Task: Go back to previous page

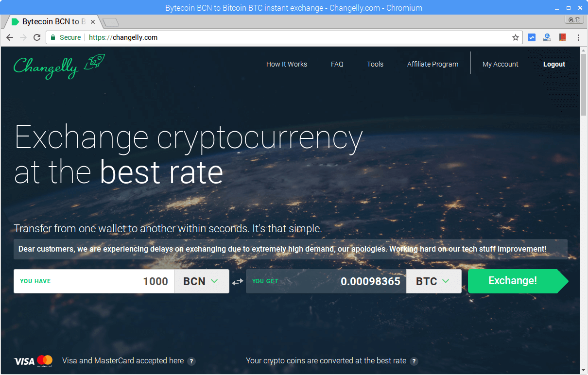Action: coord(10,37)
